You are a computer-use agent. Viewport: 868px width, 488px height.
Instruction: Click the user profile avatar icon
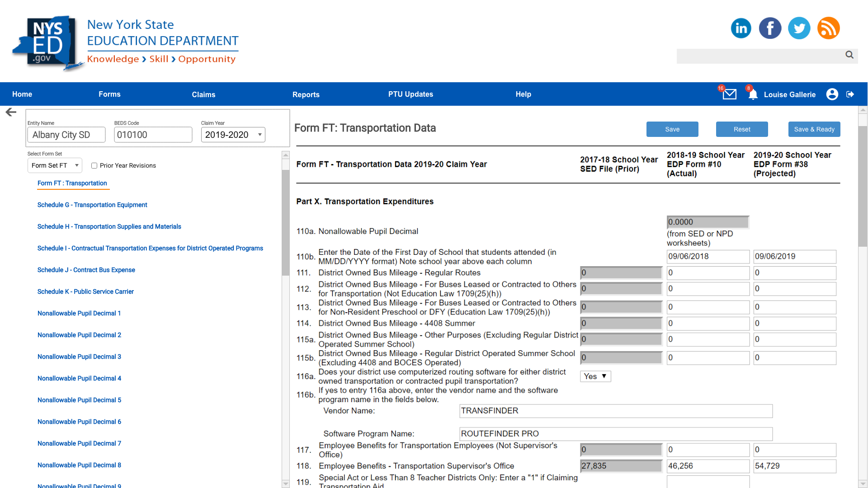pos(832,94)
